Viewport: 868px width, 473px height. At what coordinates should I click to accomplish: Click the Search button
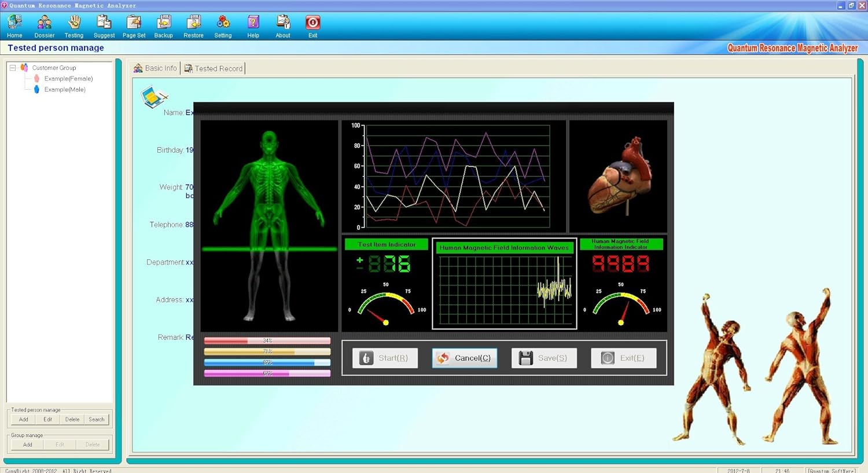pyautogui.click(x=97, y=420)
